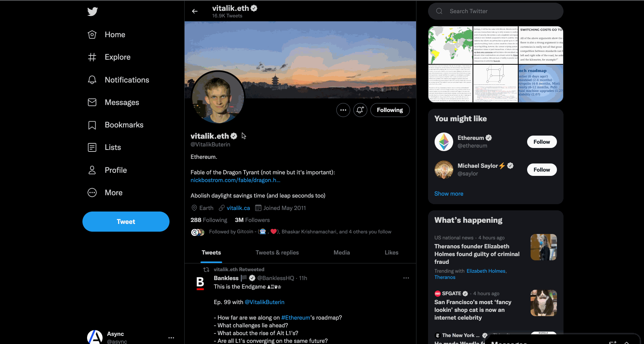Open the More menu in sidebar
The width and height of the screenshot is (644, 344).
point(105,193)
